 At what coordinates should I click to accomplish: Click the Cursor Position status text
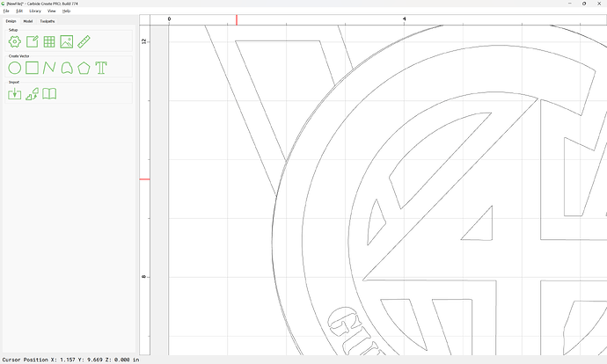70,360
